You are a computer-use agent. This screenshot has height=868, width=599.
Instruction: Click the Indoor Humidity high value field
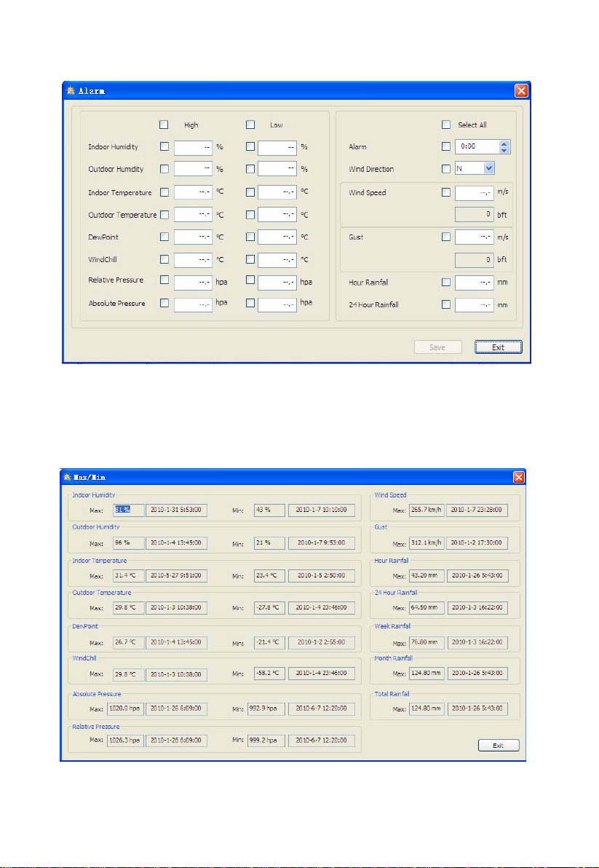click(x=193, y=148)
